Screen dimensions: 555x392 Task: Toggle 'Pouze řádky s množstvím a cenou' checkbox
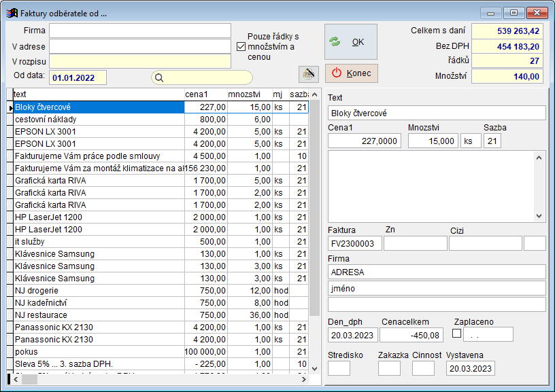241,47
